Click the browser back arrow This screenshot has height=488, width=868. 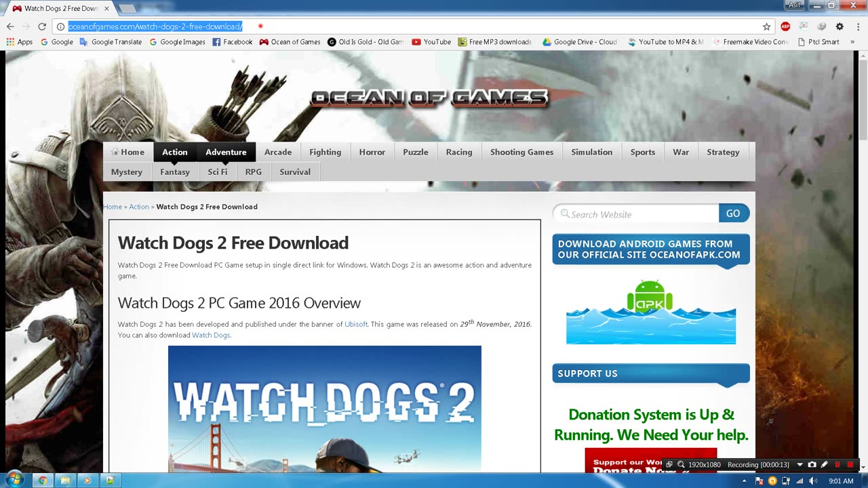point(10,26)
